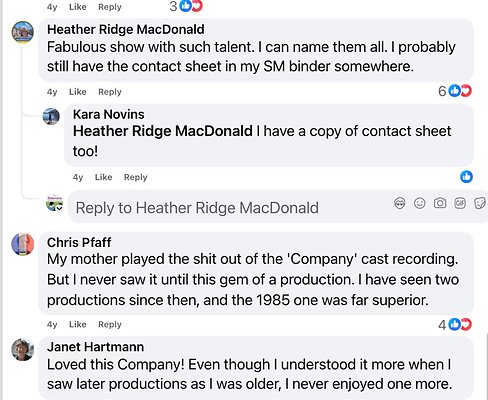Show the 4 reactions on Chris Pfaff's comment
The image size is (488, 400).
[455, 324]
